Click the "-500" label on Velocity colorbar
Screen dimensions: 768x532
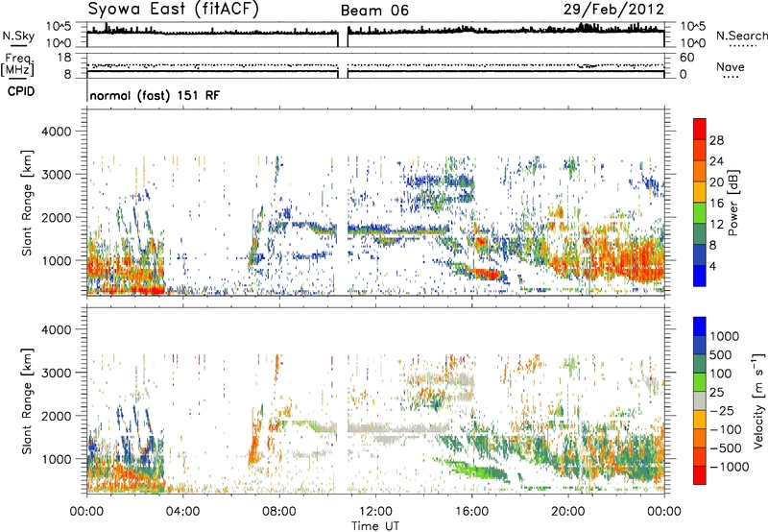point(726,447)
